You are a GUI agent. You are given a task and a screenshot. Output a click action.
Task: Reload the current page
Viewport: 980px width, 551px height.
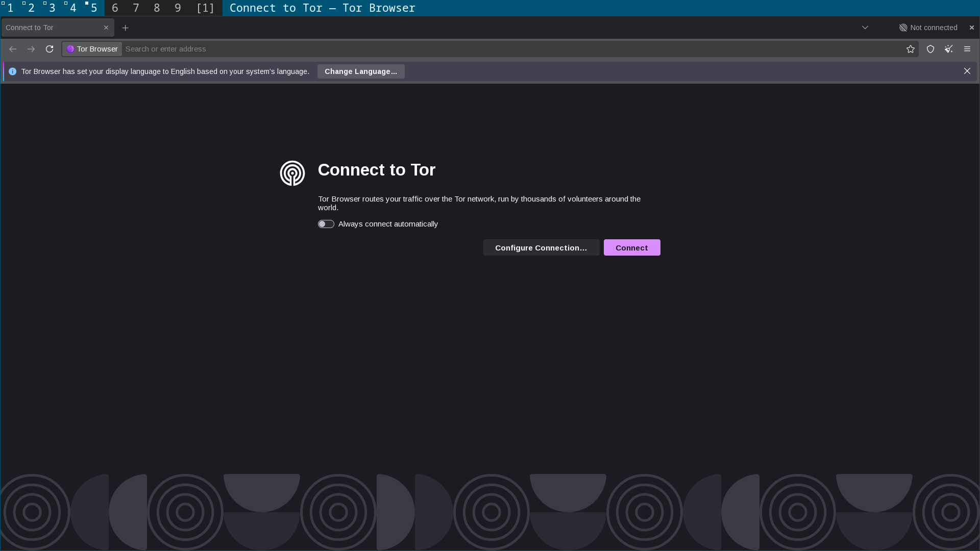click(50, 49)
